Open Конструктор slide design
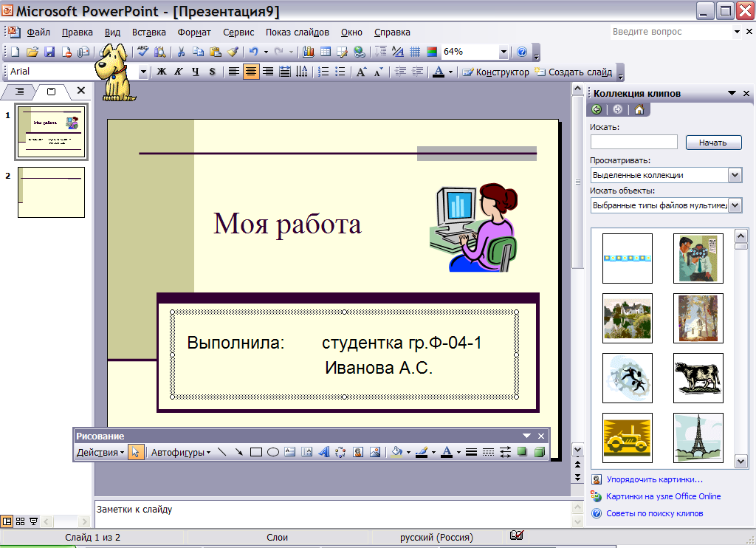The height and width of the screenshot is (548, 756). click(x=495, y=72)
